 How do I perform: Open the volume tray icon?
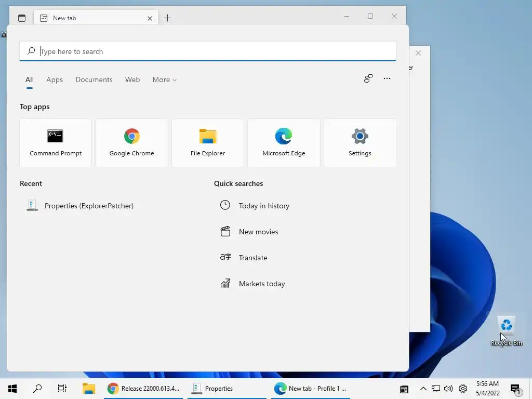coord(448,389)
